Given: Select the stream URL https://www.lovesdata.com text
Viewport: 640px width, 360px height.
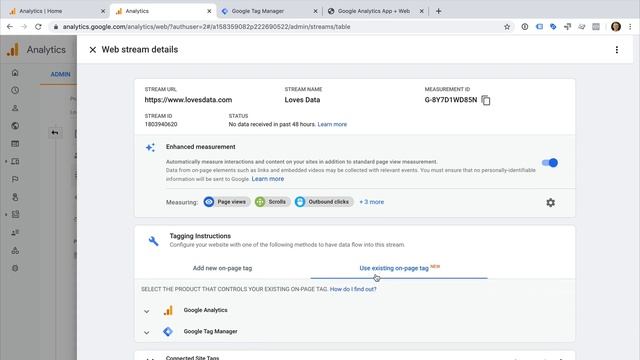Looking at the screenshot, I should coord(188,100).
